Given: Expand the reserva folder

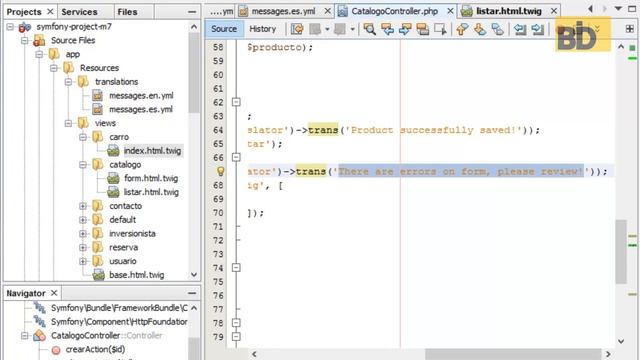Looking at the screenshot, I should click(x=83, y=248).
